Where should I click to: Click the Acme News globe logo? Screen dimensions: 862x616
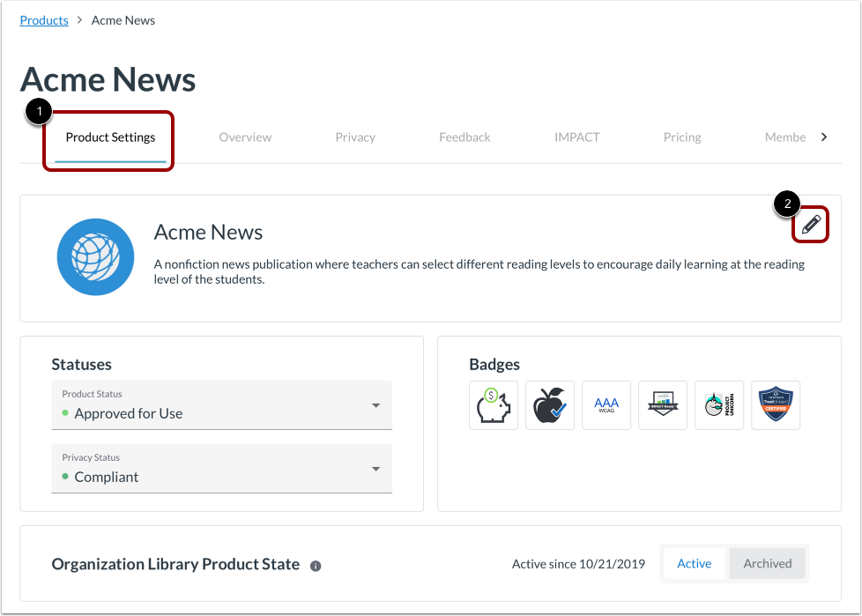(x=95, y=257)
